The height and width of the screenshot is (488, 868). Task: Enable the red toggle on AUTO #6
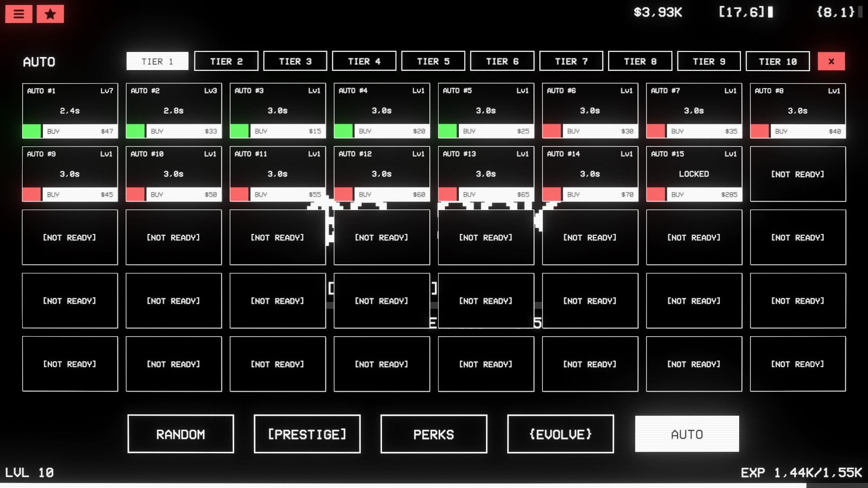552,131
